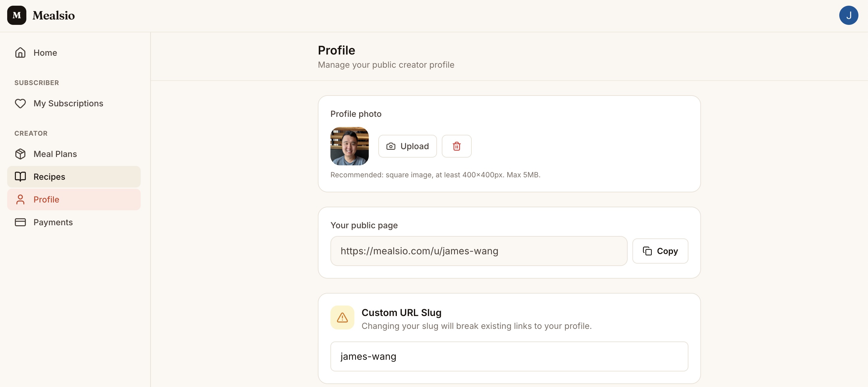Screen dimensions: 868x387
Task: Click the Mealsio brand name
Action: click(x=54, y=16)
